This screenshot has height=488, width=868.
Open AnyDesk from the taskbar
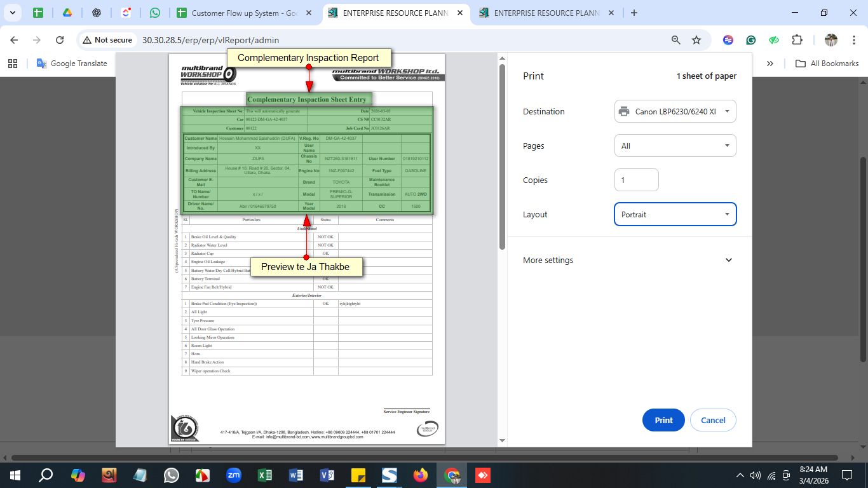483,475
